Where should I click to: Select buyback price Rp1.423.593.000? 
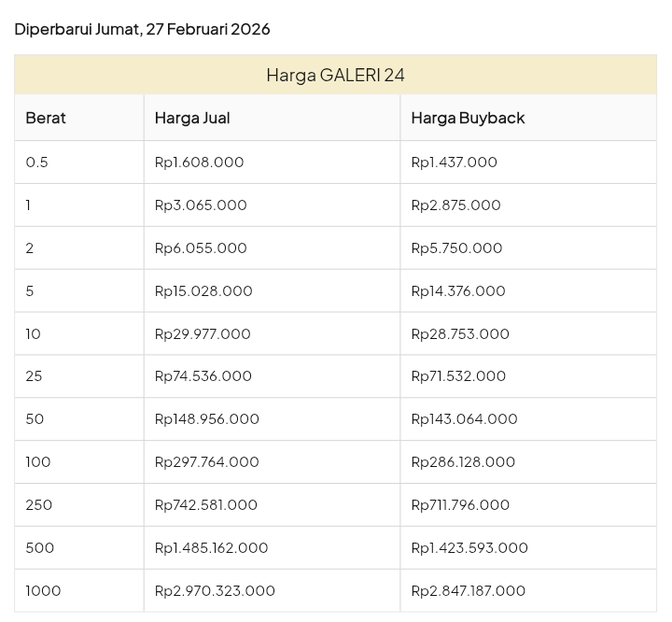469,548
